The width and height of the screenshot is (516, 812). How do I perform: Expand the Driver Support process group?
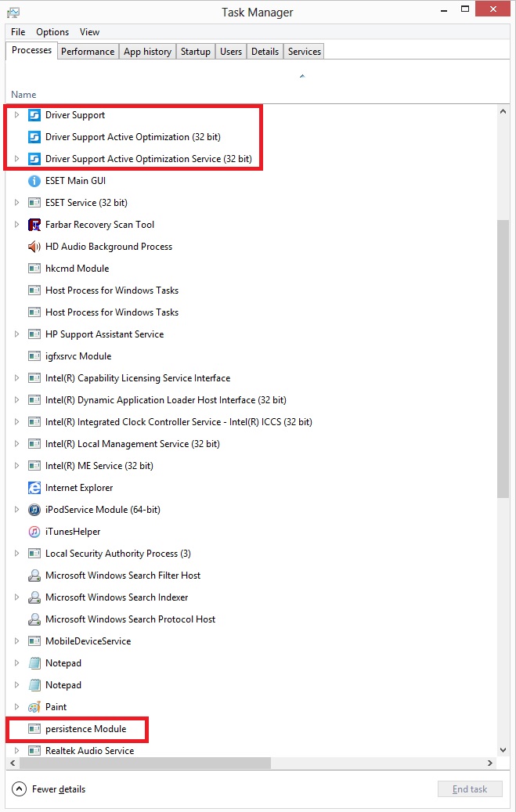tap(16, 115)
